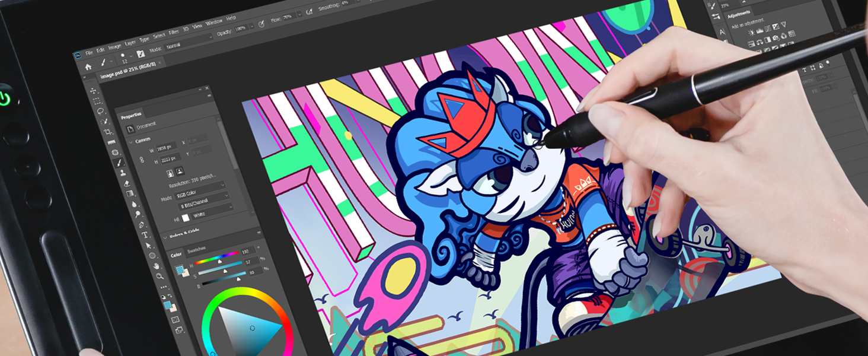The width and height of the screenshot is (868, 356).
Task: Select the Hand tool
Action: tap(156, 266)
